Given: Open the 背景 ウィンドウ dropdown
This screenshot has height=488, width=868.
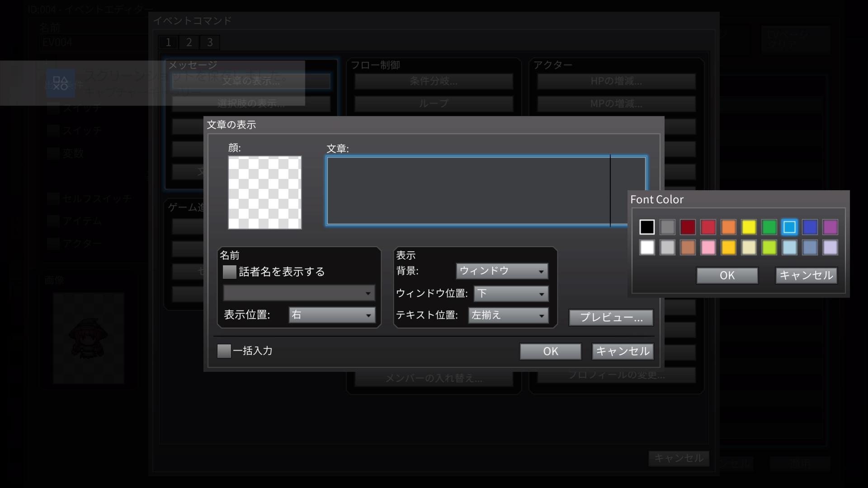Looking at the screenshot, I should coord(502,271).
